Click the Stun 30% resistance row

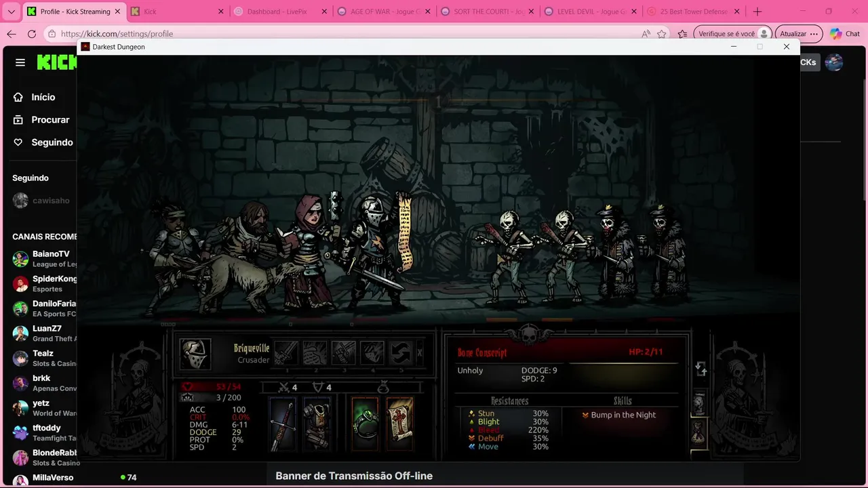point(509,413)
